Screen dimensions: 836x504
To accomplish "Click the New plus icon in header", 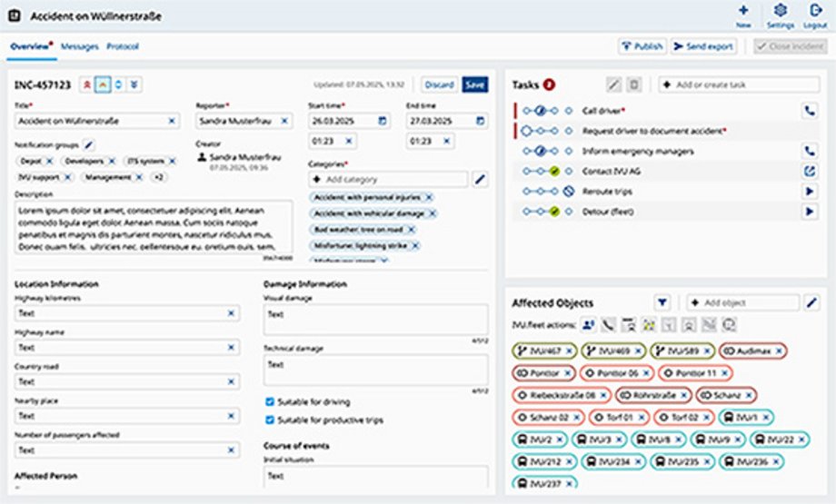I will point(743,11).
